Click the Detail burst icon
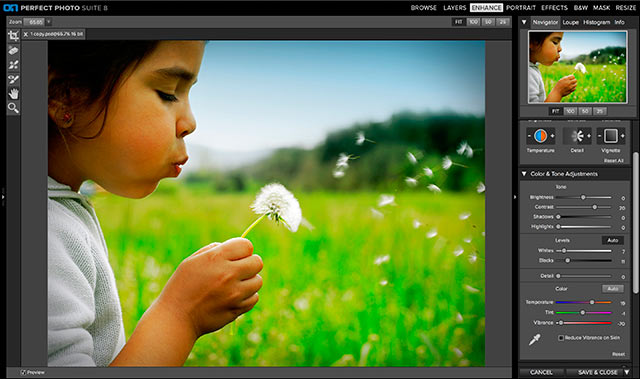 point(577,136)
